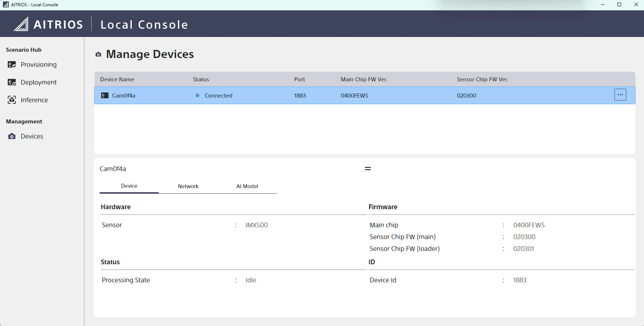Open the three-dot menu for Cam0f4a
Screen dimensions: 644x326
(620, 95)
